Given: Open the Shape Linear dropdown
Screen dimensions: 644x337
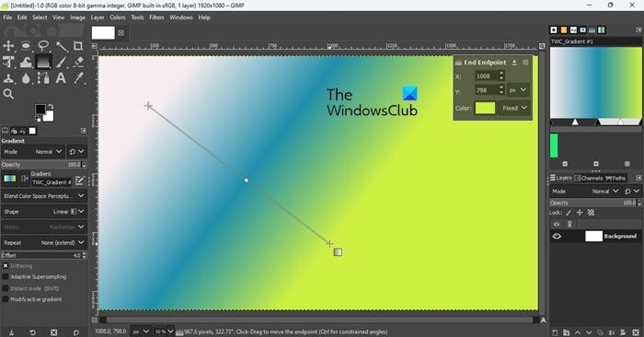Looking at the screenshot, I should pos(43,212).
